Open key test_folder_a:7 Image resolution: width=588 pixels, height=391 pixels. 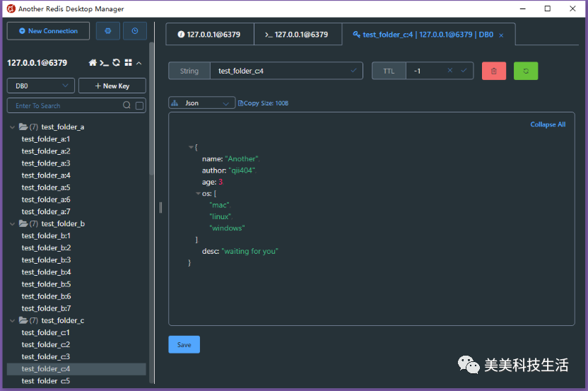click(46, 211)
